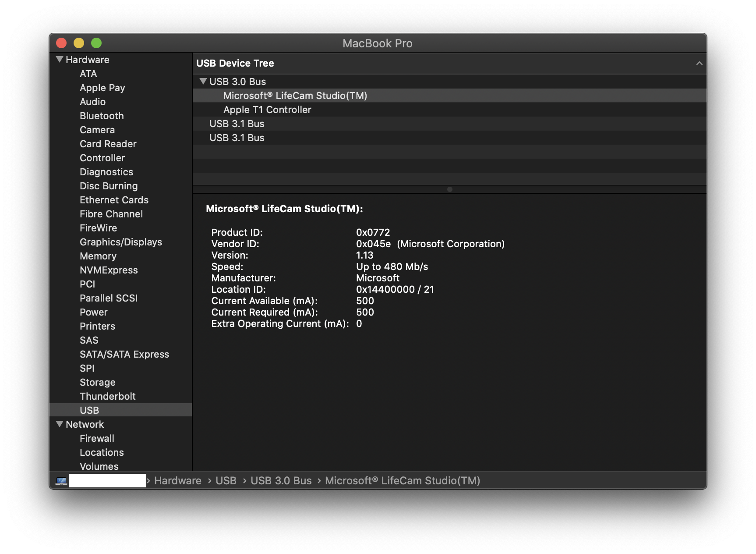
Task: Select PCI in the sidebar
Action: coord(88,284)
